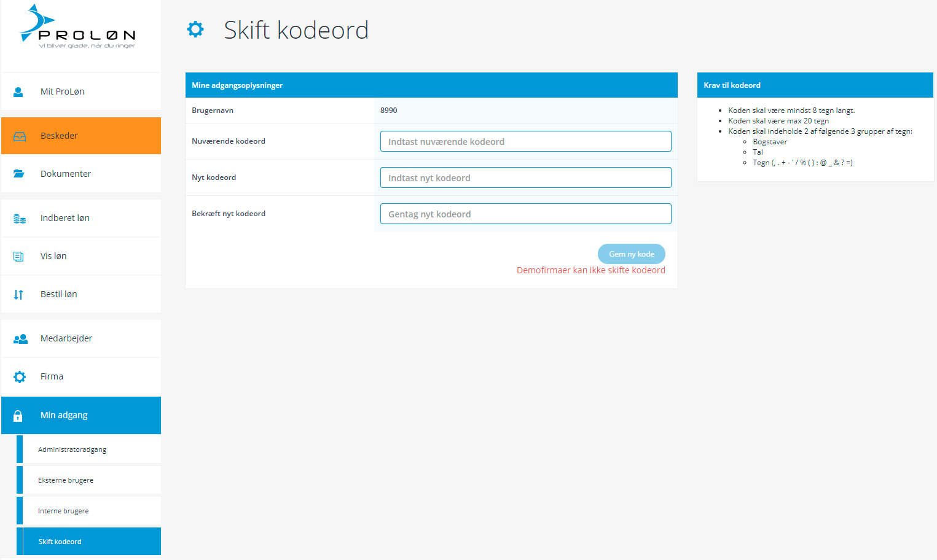Click the ProLøn logo
The width and height of the screenshot is (937, 560).
pyautogui.click(x=78, y=28)
